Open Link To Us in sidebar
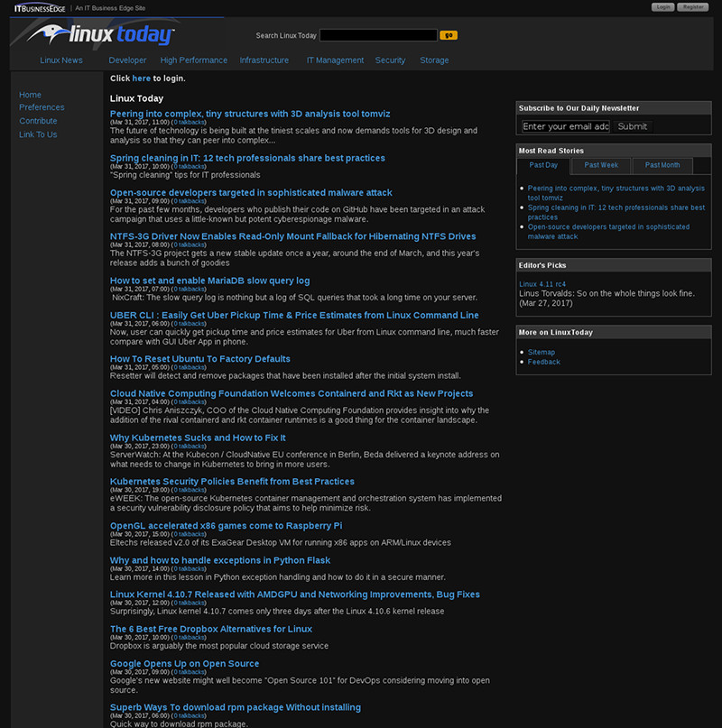The height and width of the screenshot is (728, 722). click(38, 134)
